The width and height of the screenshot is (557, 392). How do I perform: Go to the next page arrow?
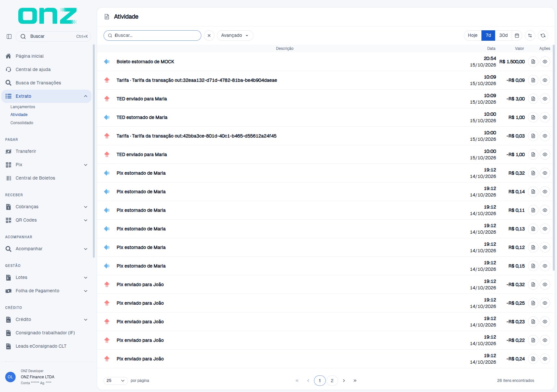344,381
